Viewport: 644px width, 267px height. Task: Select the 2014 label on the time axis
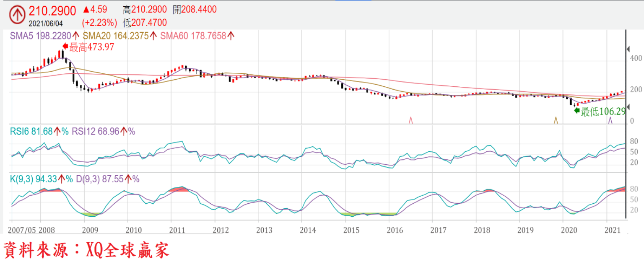point(308,230)
